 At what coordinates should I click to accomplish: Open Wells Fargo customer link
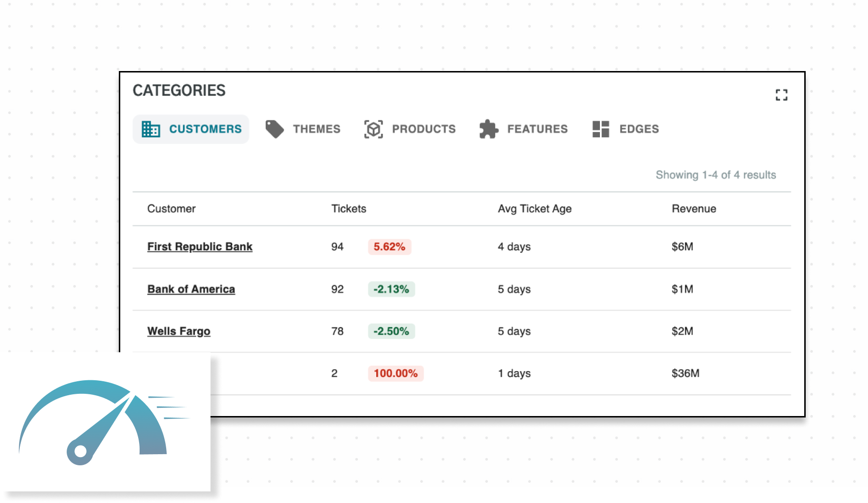179,331
